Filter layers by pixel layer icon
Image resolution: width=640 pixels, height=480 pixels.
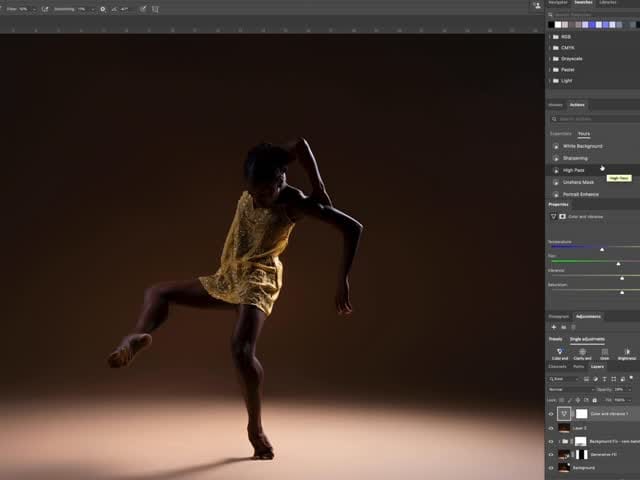tap(586, 379)
